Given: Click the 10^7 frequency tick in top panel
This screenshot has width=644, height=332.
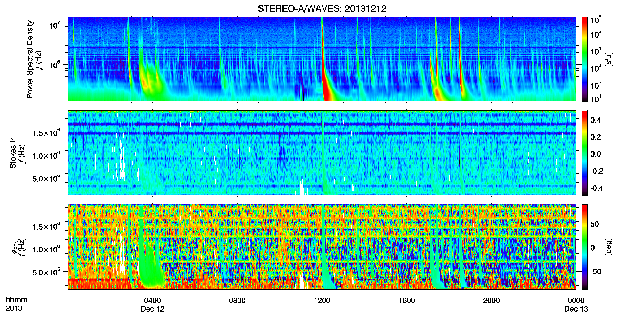Looking at the screenshot, I should pos(54,25).
